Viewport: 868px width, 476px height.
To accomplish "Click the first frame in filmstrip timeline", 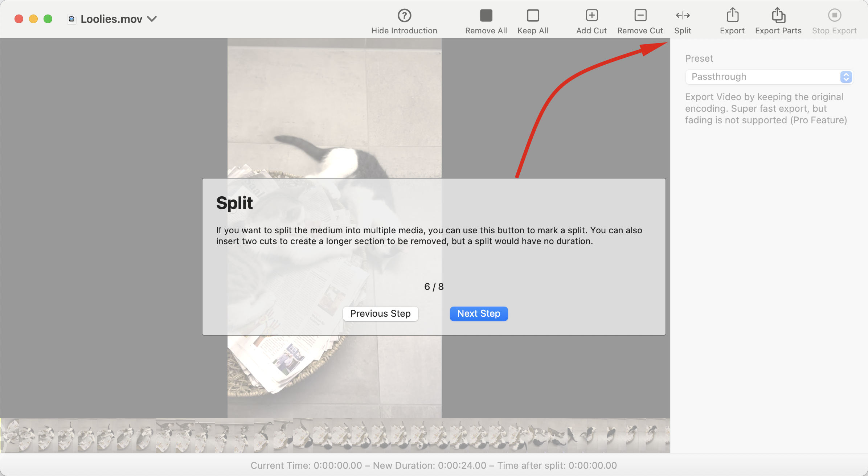I will 9,435.
